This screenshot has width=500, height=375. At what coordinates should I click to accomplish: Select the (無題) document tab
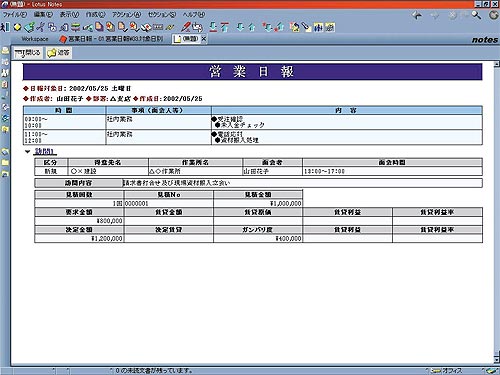click(x=187, y=39)
